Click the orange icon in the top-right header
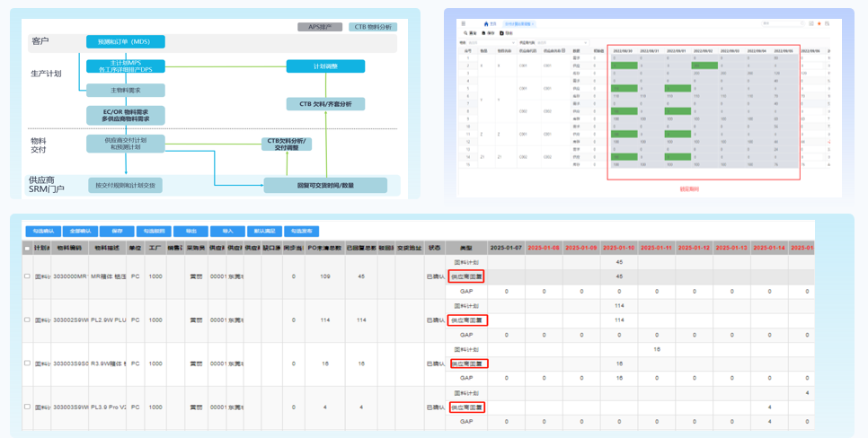Viewport: 868px width, 438px height. point(819,23)
